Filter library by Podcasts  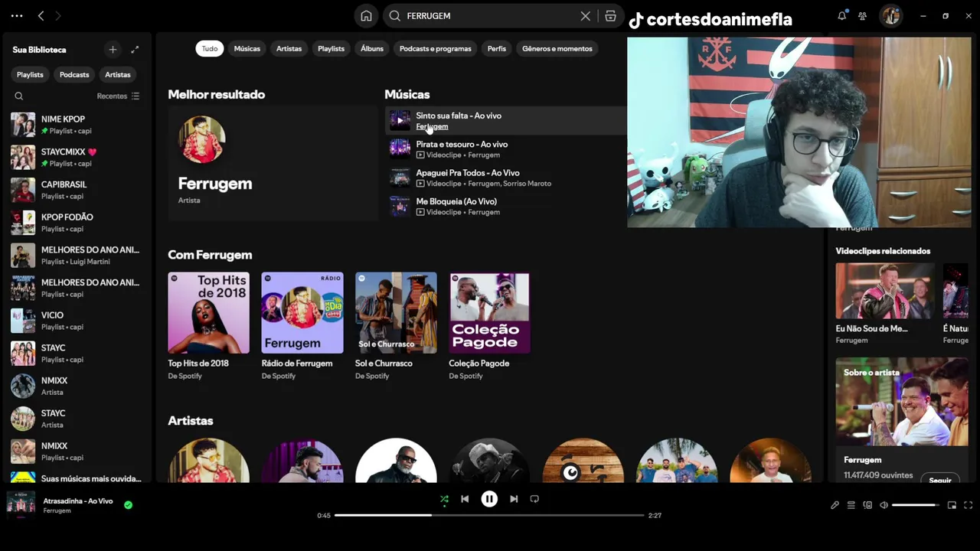(x=74, y=74)
